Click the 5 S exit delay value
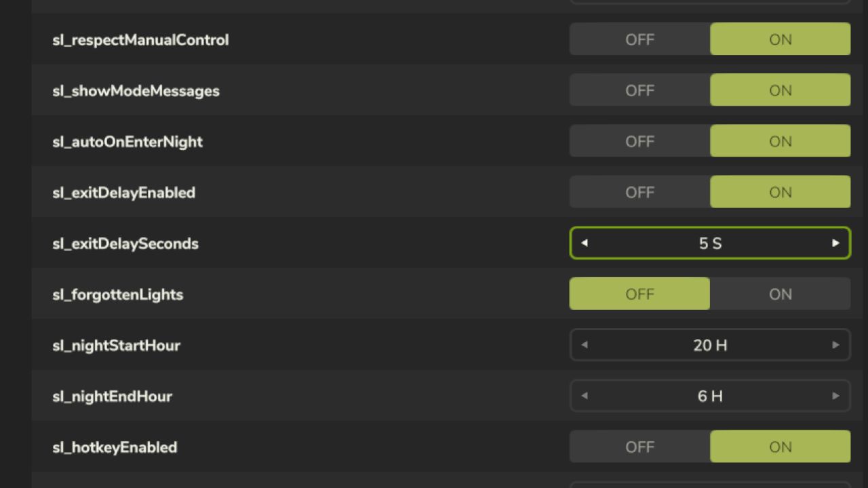This screenshot has width=868, height=488. 710,243
